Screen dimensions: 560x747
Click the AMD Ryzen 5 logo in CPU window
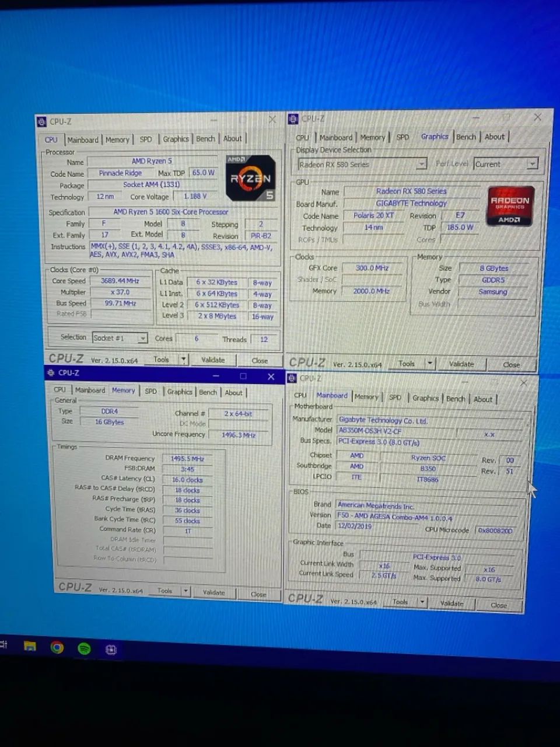(250, 177)
